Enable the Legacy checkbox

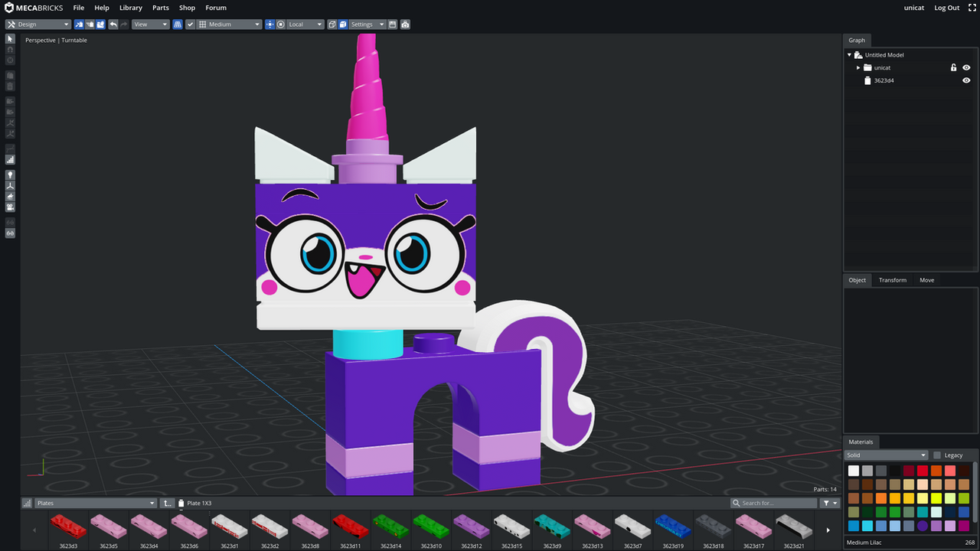[936, 455]
